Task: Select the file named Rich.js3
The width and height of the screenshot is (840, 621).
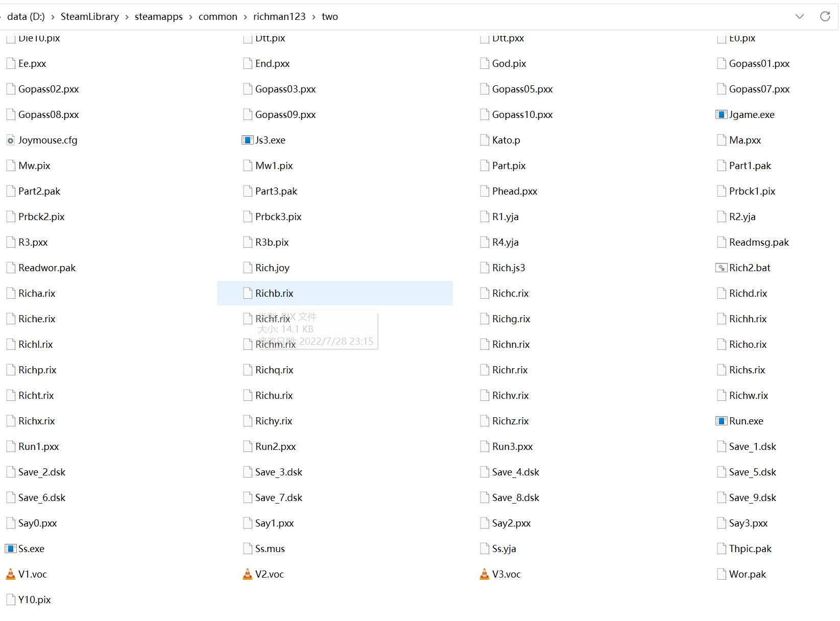Action: pyautogui.click(x=509, y=268)
